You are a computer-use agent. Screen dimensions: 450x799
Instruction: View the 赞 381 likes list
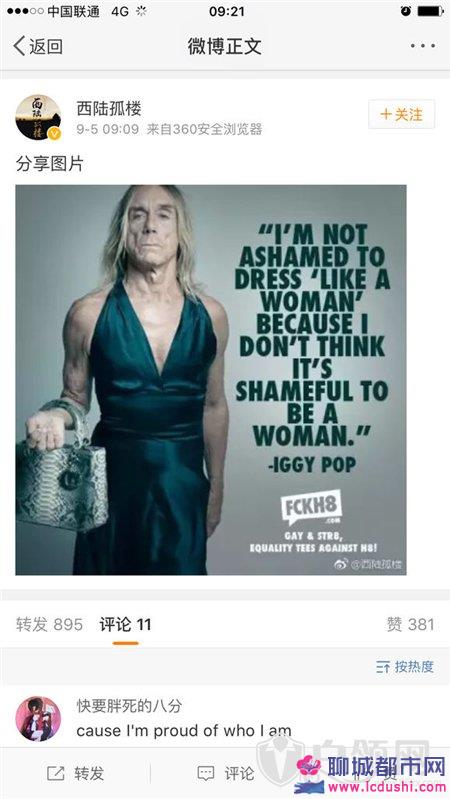pos(410,624)
